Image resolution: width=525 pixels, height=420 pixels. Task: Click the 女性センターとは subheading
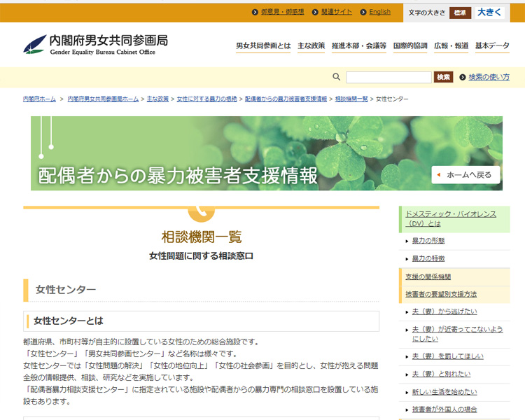pos(69,321)
